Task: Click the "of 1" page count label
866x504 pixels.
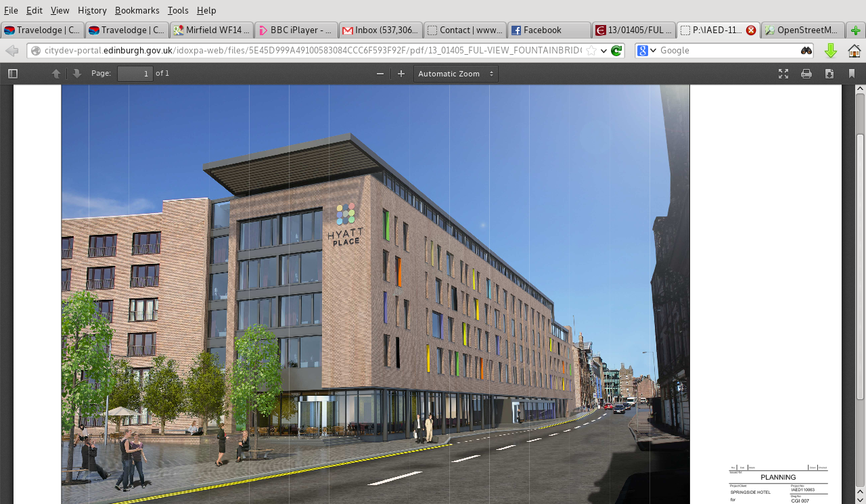Action: click(162, 73)
